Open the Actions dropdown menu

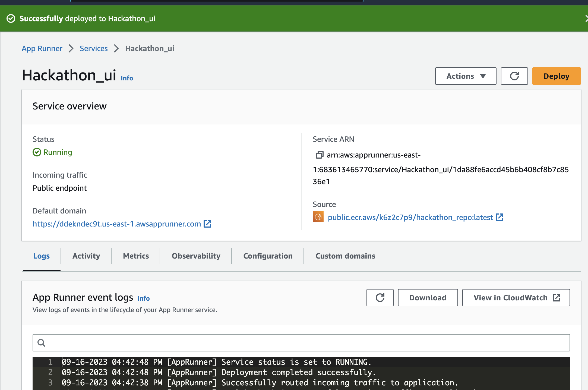pyautogui.click(x=466, y=76)
